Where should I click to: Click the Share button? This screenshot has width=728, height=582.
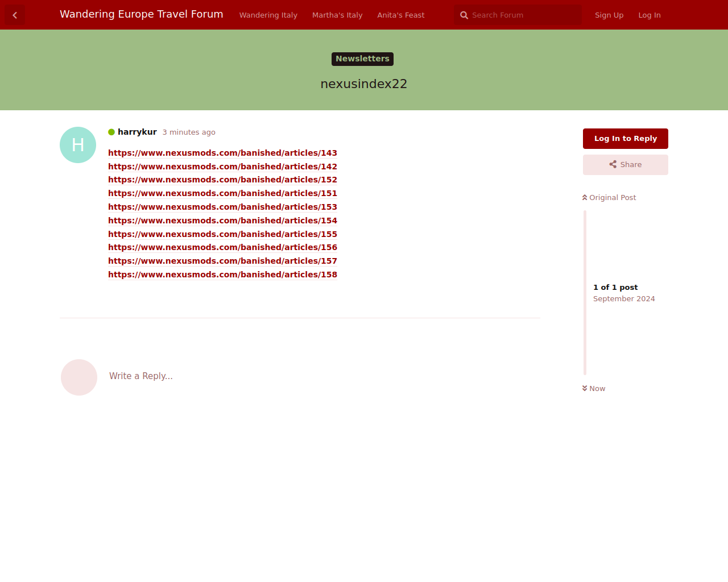626,165
